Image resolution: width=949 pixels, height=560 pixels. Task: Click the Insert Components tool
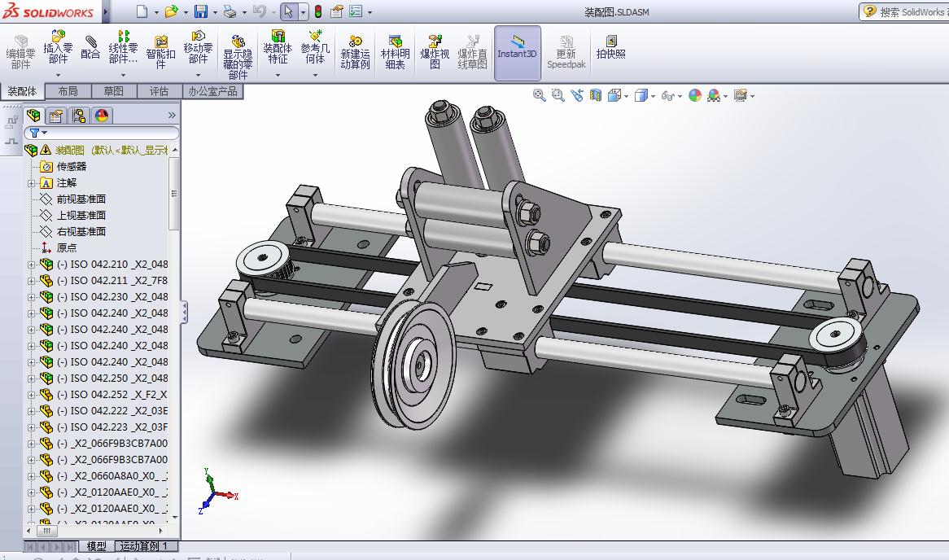coord(58,48)
